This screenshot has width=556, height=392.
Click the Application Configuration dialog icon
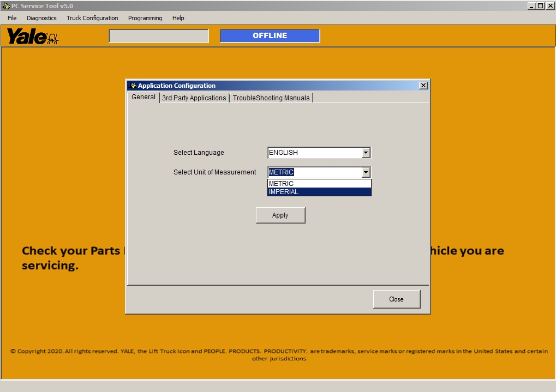[x=131, y=86]
